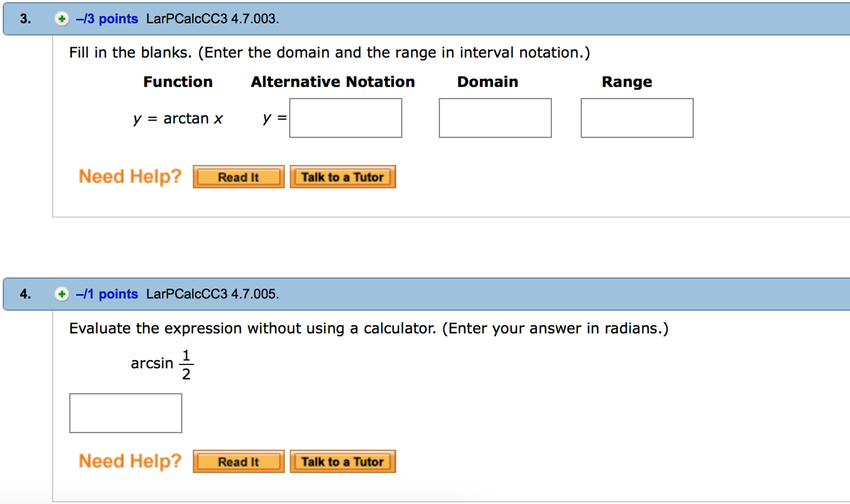The image size is (850, 504).
Task: Click the Alternative Notation answer box
Action: point(345,118)
